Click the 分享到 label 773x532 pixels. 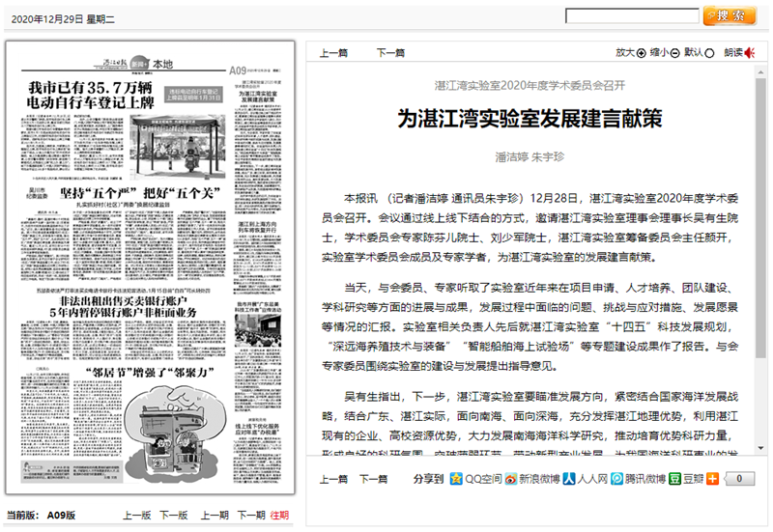coord(429,479)
